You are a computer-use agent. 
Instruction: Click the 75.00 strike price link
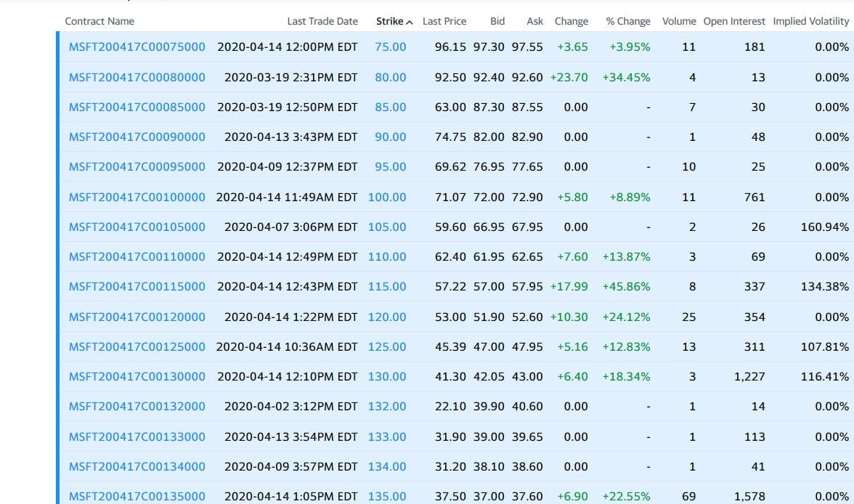391,46
